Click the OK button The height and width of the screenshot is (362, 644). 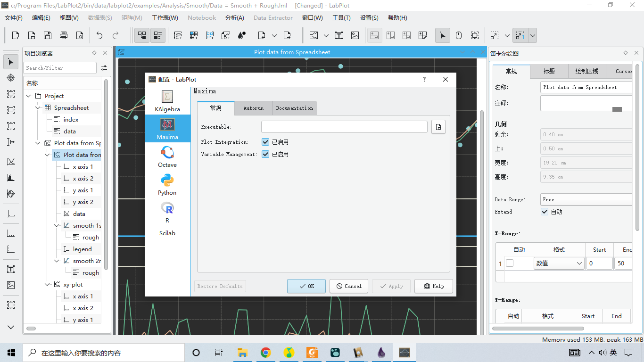[x=306, y=286]
